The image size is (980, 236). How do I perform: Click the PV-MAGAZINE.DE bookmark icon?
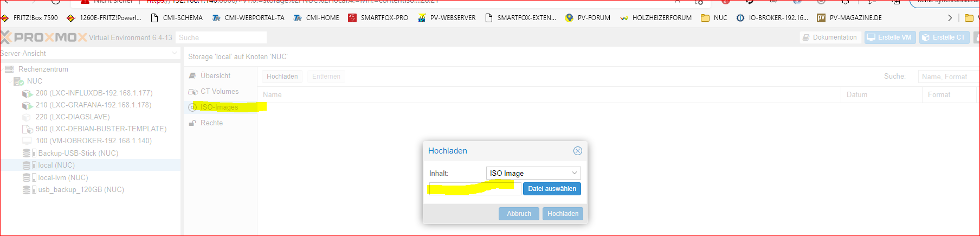(821, 18)
